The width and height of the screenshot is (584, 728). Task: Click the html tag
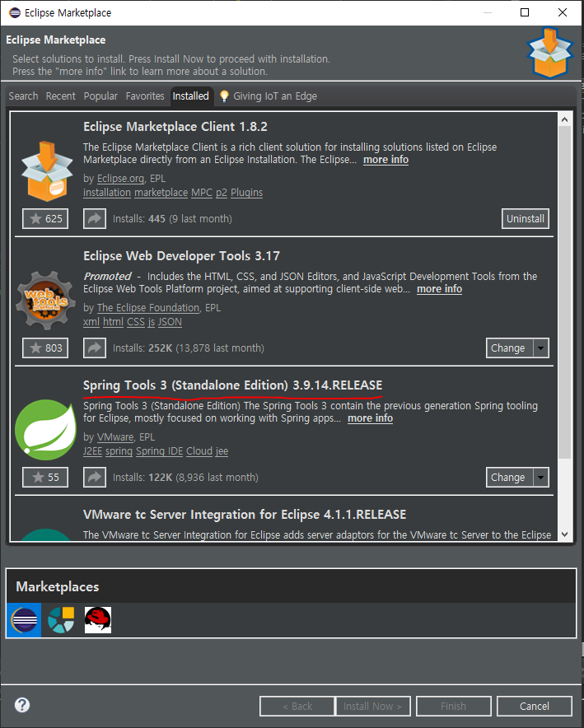(x=114, y=322)
